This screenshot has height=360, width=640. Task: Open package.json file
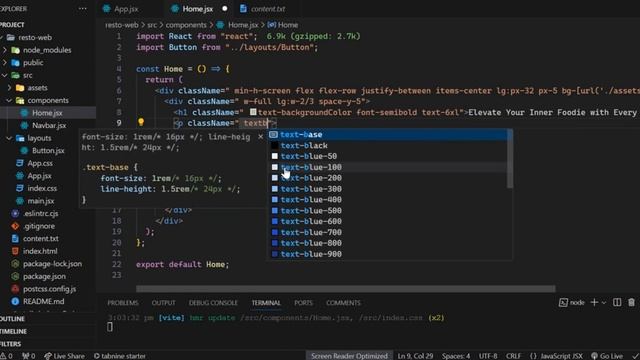coord(44,276)
